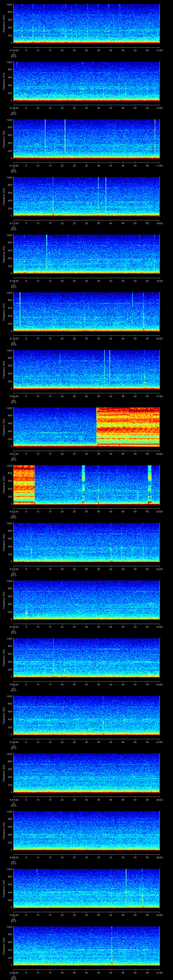Select the 28:00 end time label
This screenshot has width=173, height=980.
coord(160,800)
